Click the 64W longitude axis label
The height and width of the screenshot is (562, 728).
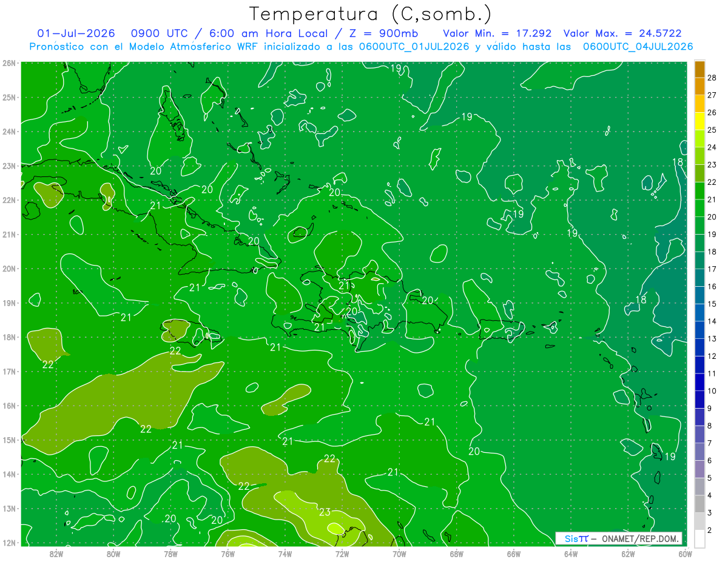click(570, 553)
